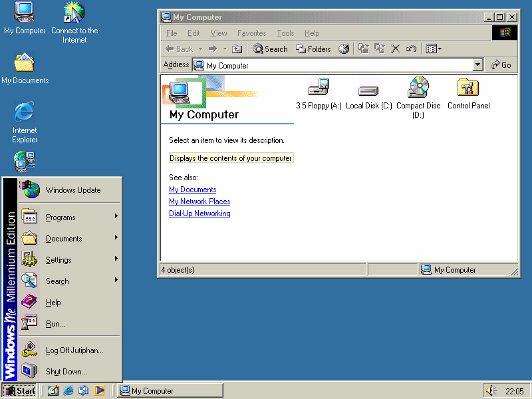The image size is (532, 399).
Task: Choose Shut Down... in the Start menu
Action: pos(70,371)
